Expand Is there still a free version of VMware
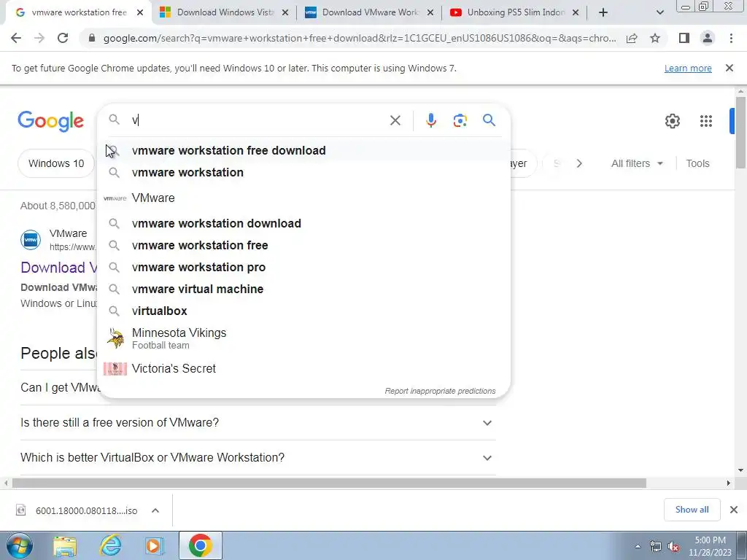 (x=258, y=423)
